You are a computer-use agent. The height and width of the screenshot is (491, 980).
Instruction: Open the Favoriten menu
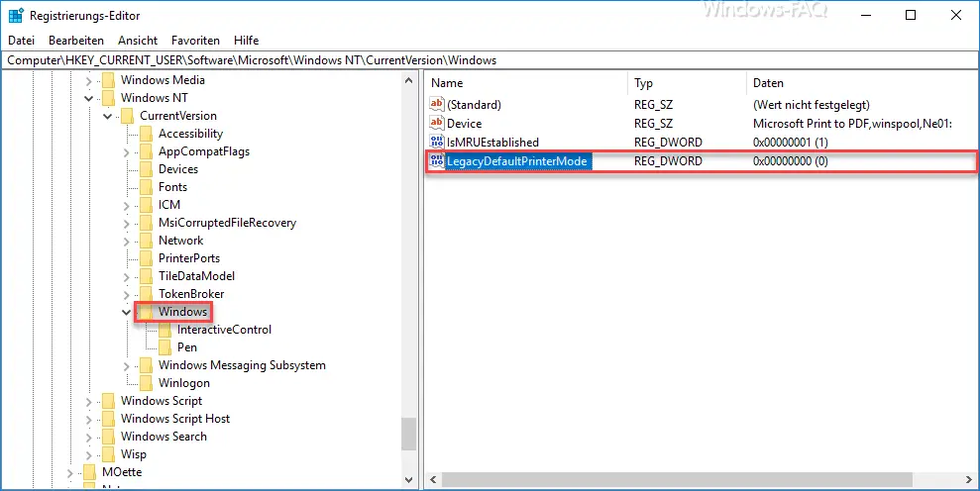click(195, 40)
